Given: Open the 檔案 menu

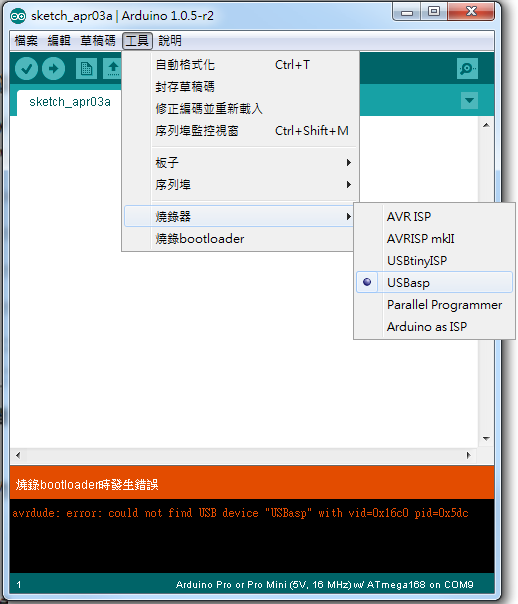Looking at the screenshot, I should (x=26, y=40).
